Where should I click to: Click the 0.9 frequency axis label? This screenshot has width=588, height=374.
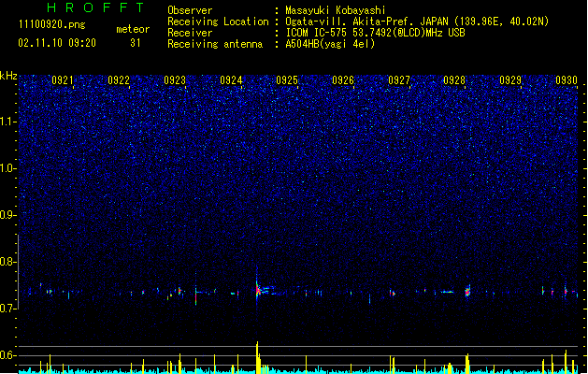coord(8,215)
